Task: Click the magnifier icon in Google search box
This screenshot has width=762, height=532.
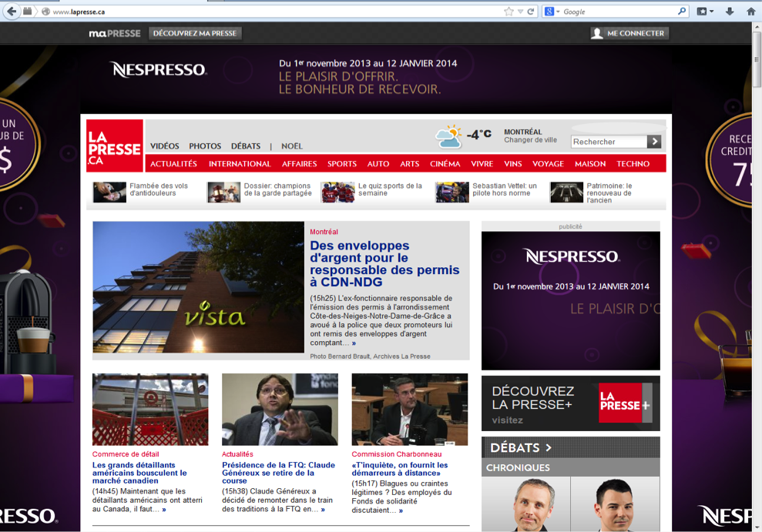Action: tap(682, 12)
